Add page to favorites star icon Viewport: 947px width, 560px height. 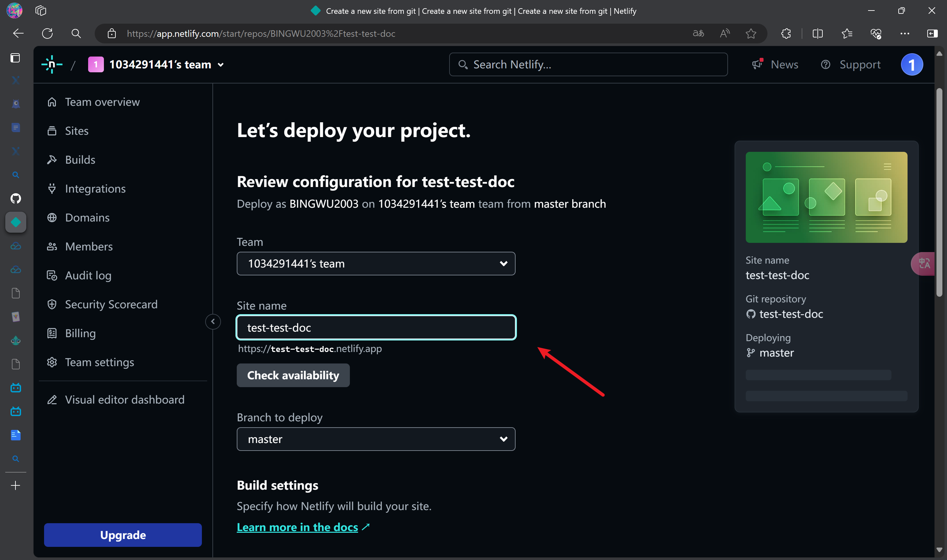(751, 34)
